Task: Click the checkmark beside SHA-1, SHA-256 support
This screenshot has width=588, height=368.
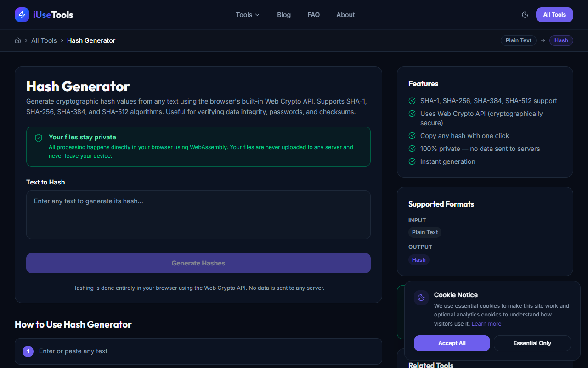Action: click(x=412, y=101)
